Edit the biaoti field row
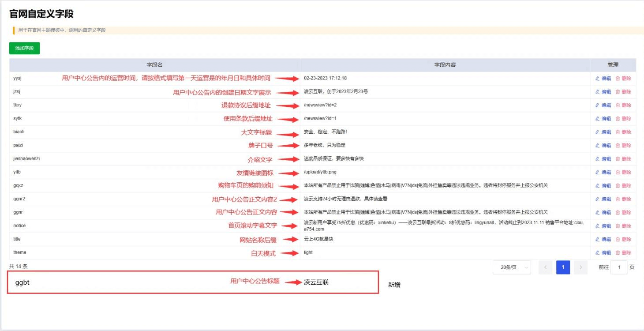Viewport: 644px width, 331px height. pyautogui.click(x=603, y=132)
